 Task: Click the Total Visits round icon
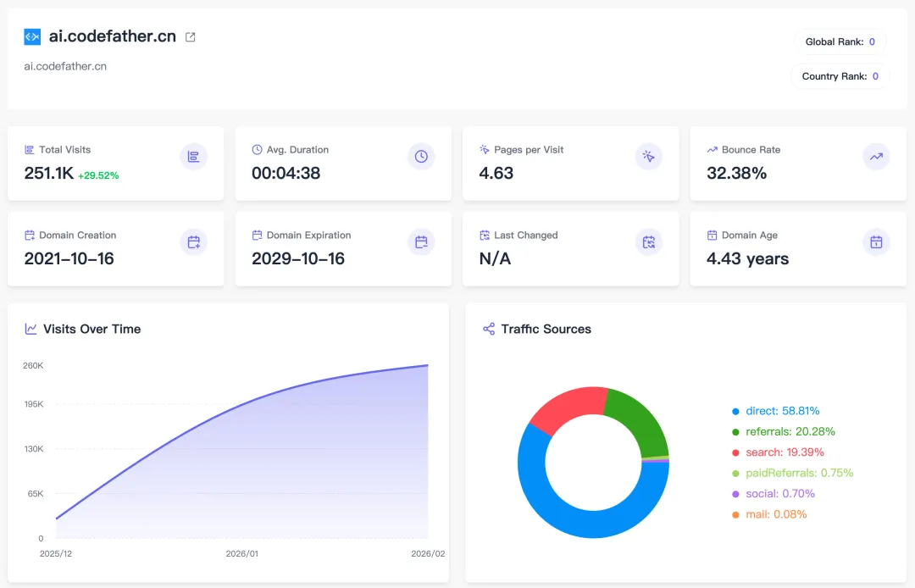tap(193, 157)
